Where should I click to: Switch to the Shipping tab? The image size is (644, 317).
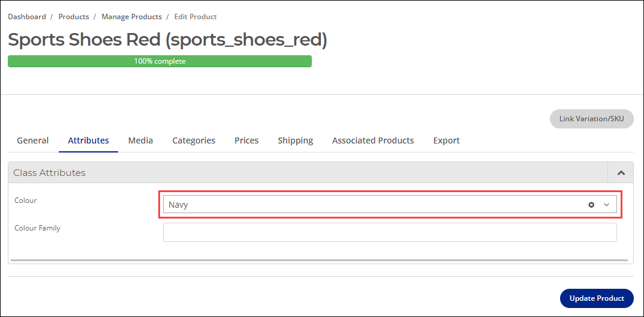[x=295, y=140]
